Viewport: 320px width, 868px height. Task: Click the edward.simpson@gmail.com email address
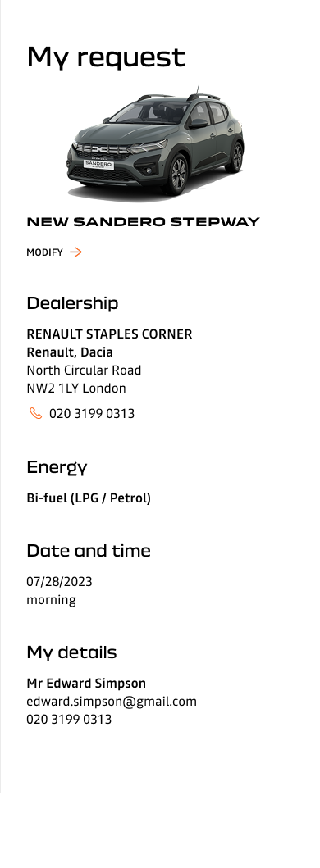tap(112, 702)
